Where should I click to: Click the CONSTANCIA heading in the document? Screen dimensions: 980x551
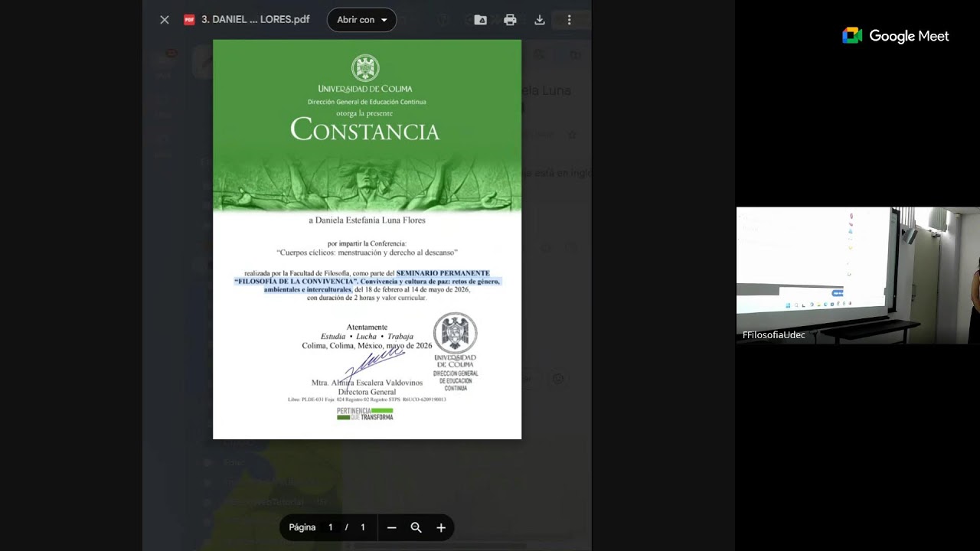tap(365, 131)
